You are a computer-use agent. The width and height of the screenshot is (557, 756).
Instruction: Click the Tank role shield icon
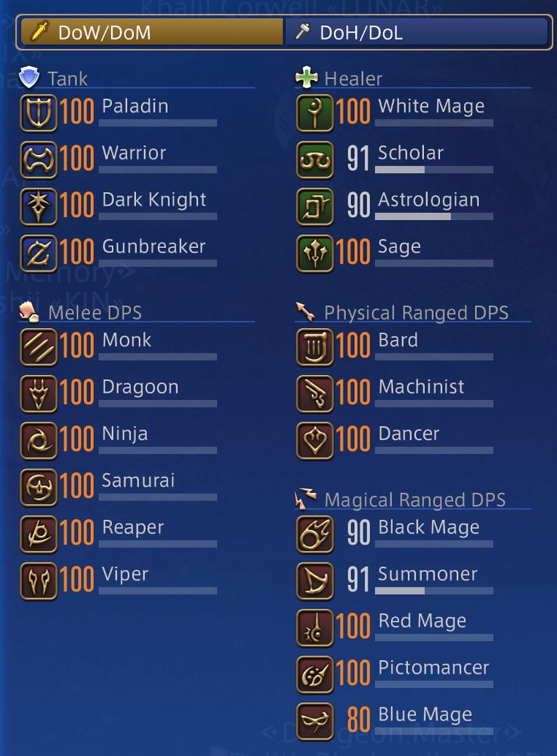(x=29, y=77)
